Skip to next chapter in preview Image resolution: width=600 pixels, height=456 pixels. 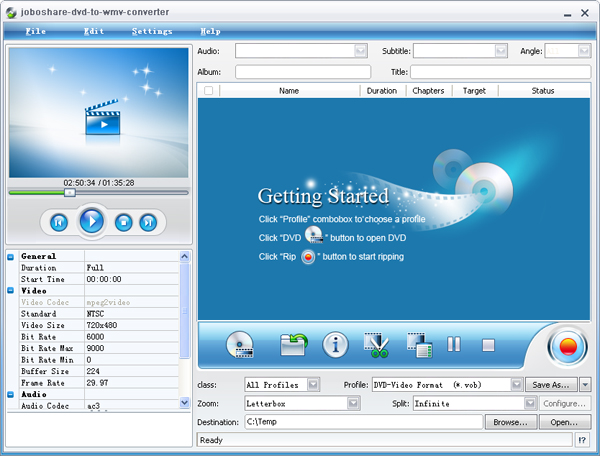pyautogui.click(x=148, y=222)
